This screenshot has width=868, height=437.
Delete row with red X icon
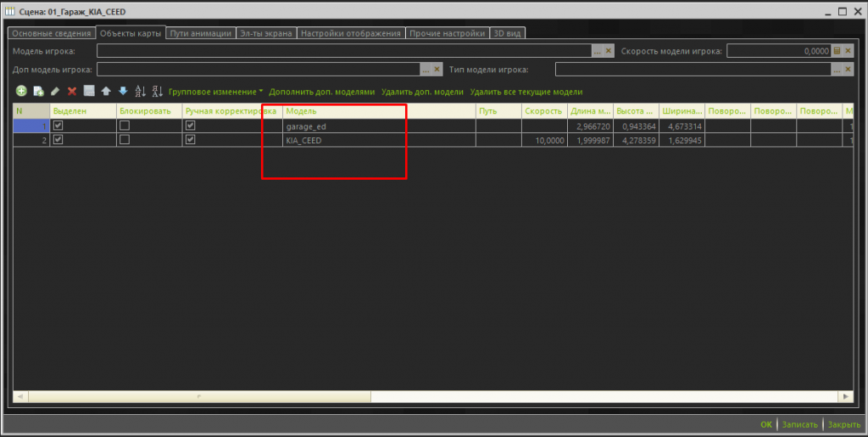pos(72,92)
